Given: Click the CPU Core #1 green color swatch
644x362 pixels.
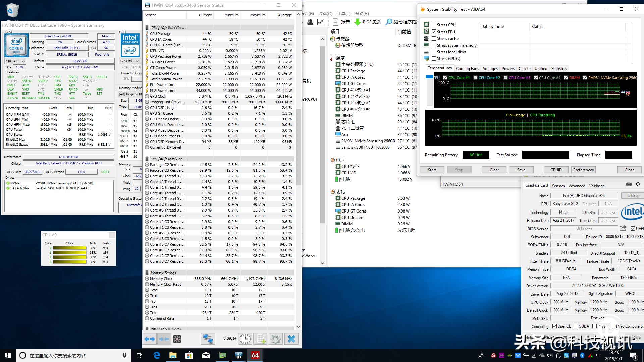Looking at the screenshot, I should 445,77.
